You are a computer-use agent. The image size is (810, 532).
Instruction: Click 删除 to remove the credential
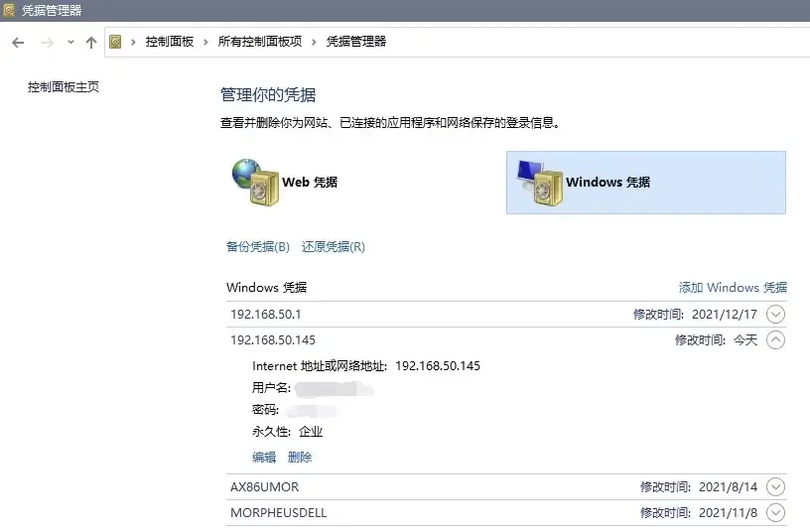[x=300, y=458]
